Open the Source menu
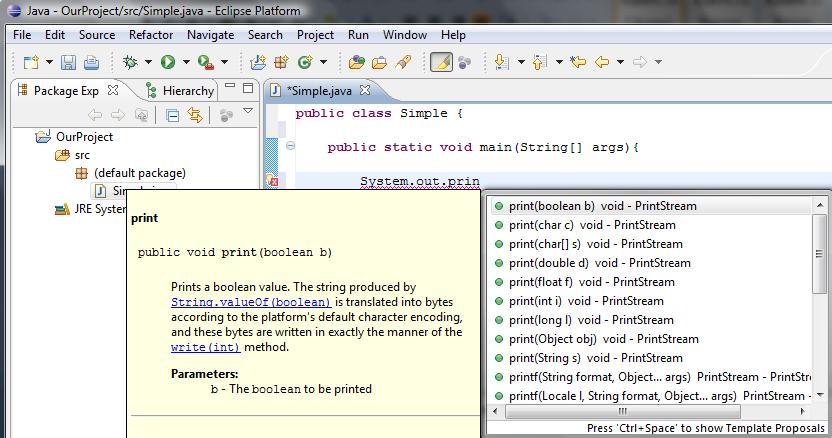832x438 pixels. pyautogui.click(x=97, y=35)
